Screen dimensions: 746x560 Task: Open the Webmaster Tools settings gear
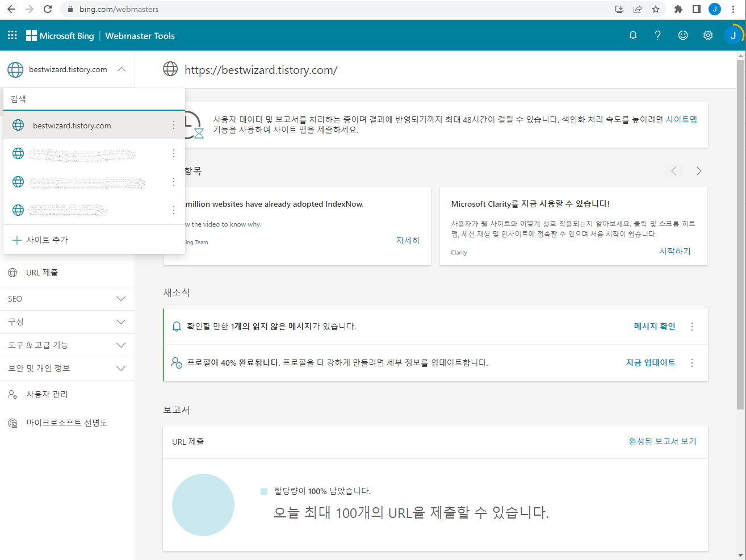(x=708, y=35)
